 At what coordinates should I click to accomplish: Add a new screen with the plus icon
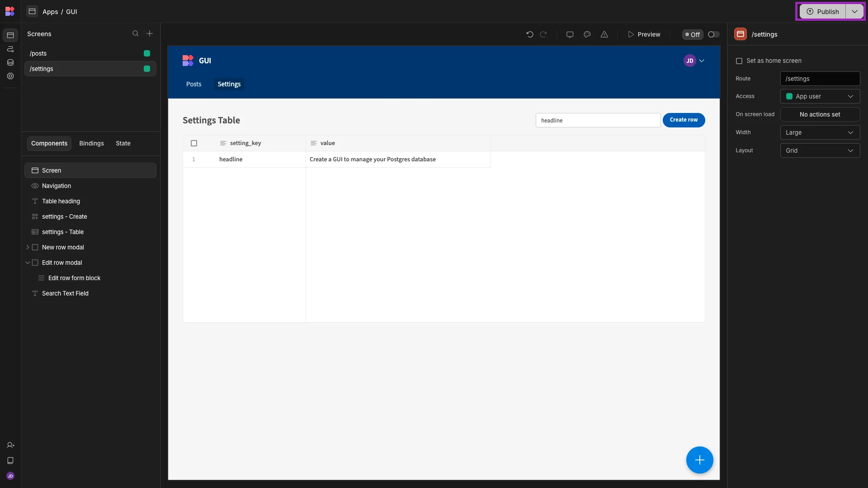coord(150,33)
